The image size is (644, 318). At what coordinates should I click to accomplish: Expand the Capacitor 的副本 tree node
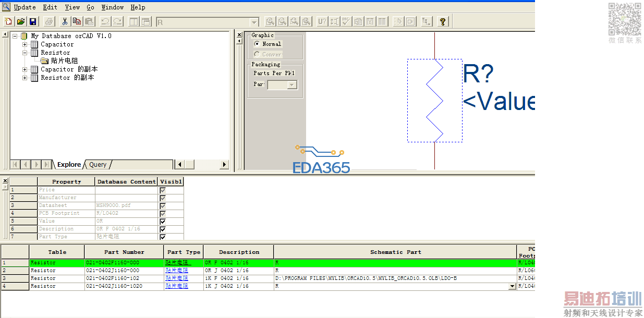click(x=25, y=69)
